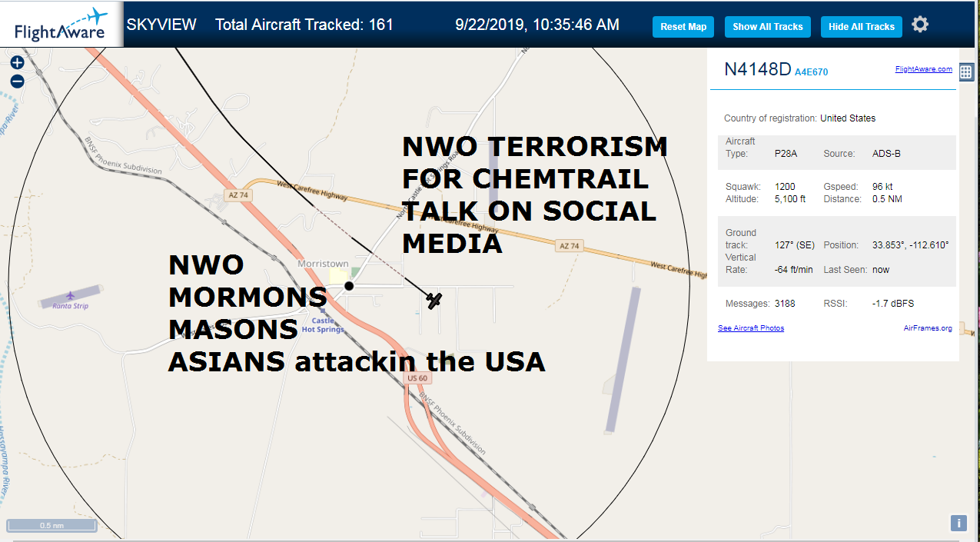Viewport: 980px width, 542px height.
Task: Open the FlightAware.com link
Action: [x=923, y=69]
